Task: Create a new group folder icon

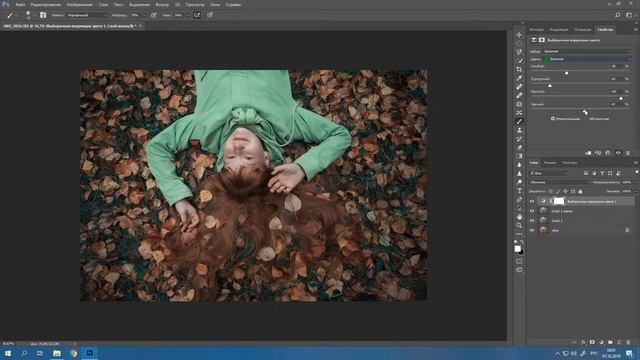Action: (610, 342)
